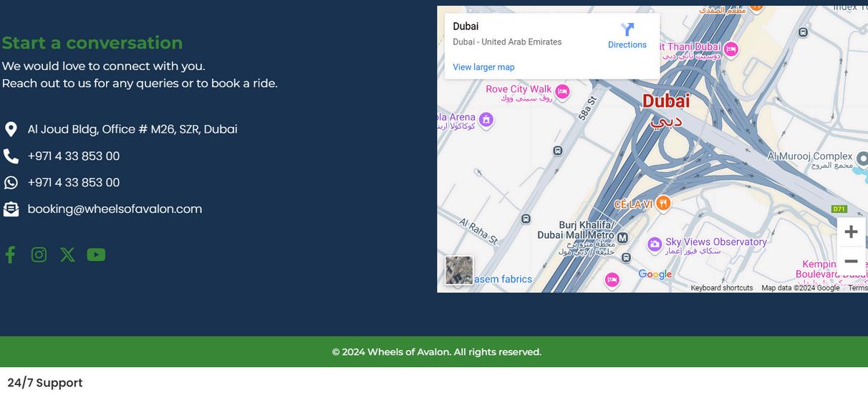868x408 pixels.
Task: Zoom in on the map
Action: pos(851,232)
